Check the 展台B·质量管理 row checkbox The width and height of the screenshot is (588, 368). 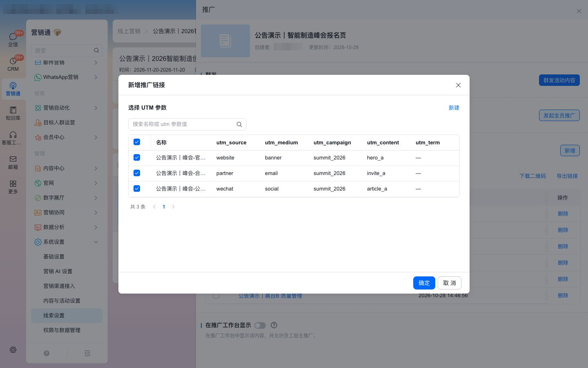[x=216, y=295]
